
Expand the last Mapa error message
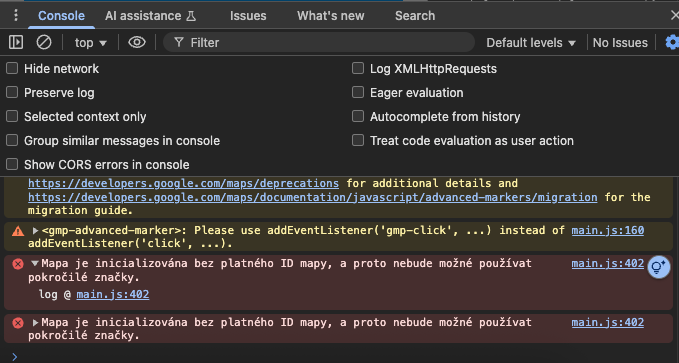(36, 322)
